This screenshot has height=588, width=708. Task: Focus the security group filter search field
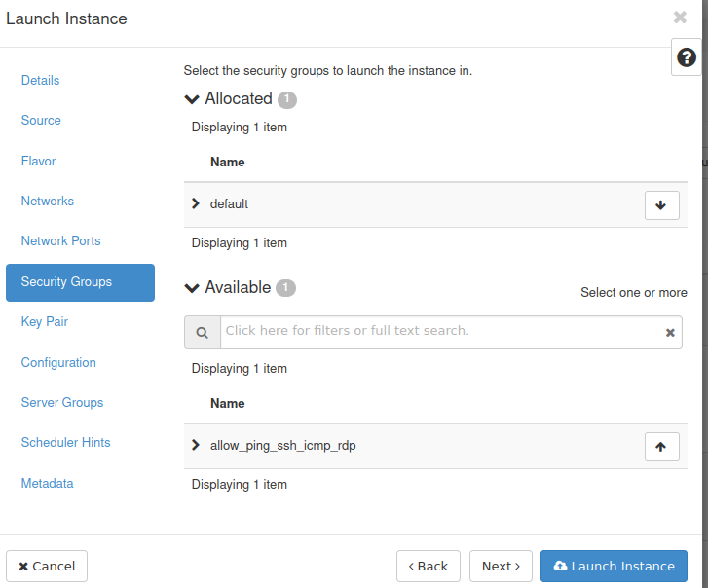click(440, 332)
